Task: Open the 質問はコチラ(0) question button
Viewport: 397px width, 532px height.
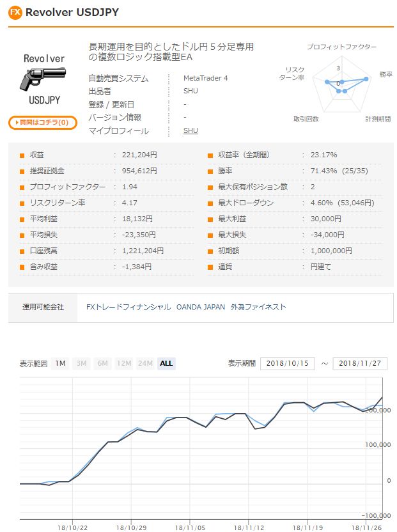Action: (x=43, y=122)
